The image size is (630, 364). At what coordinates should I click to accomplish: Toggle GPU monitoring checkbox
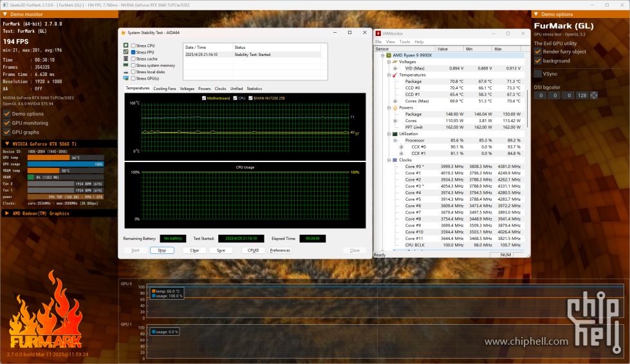(7, 123)
